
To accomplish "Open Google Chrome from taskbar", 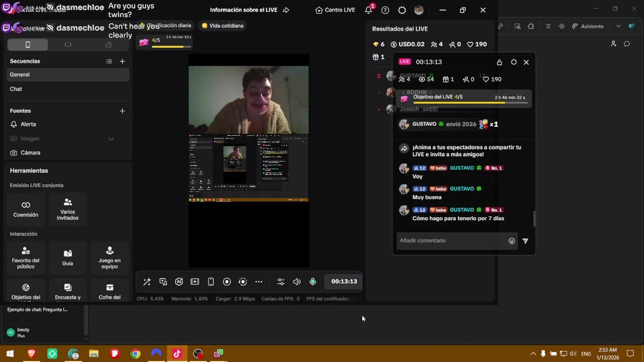I will (135, 353).
